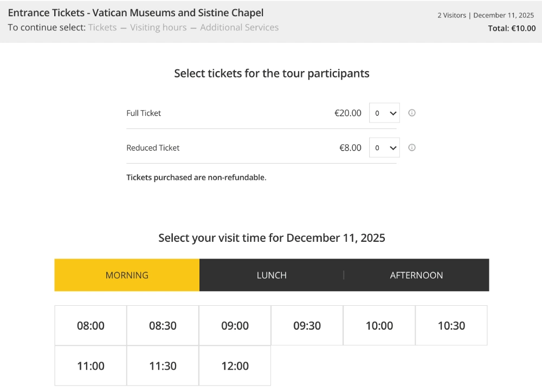Select the 11:30 time slot

click(x=163, y=365)
